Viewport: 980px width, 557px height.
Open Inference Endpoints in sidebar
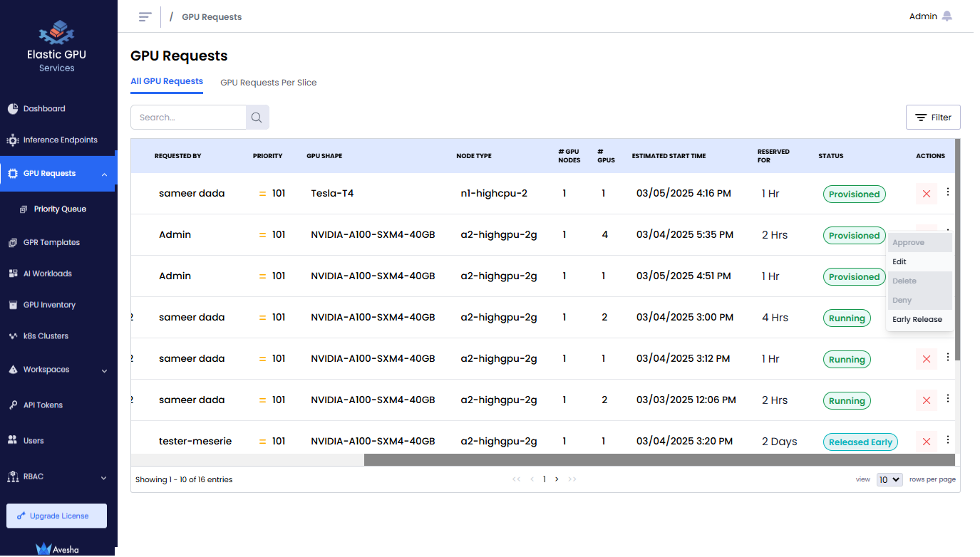click(x=60, y=140)
